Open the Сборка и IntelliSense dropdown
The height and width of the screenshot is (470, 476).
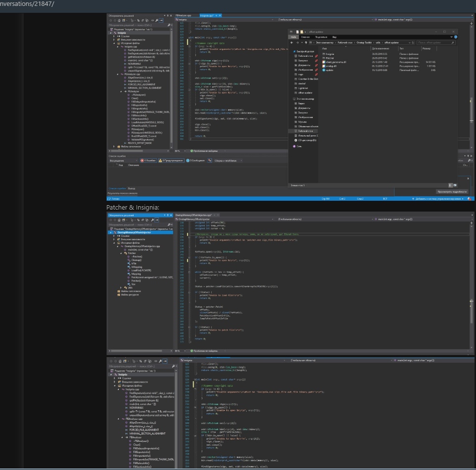(x=228, y=160)
